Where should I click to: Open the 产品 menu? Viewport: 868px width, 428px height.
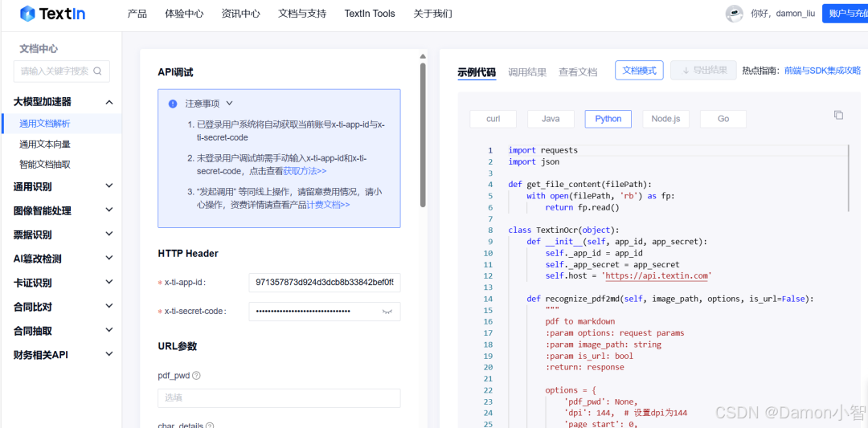tap(137, 14)
